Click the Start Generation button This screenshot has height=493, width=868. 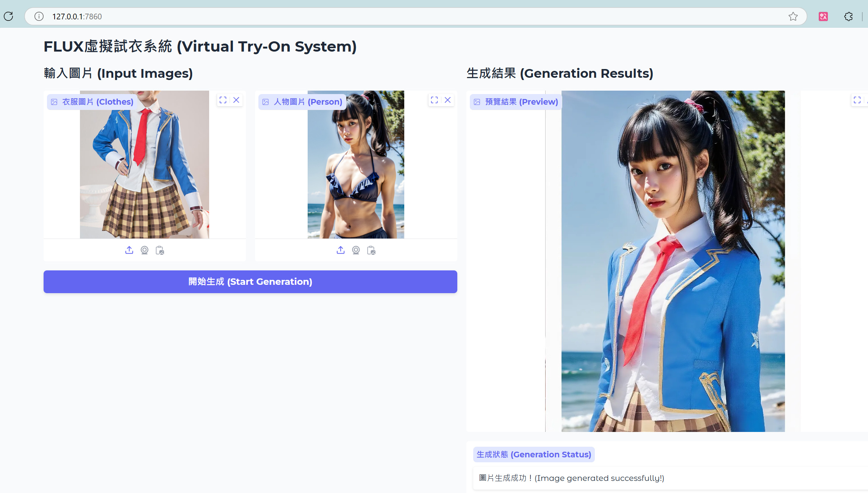(250, 282)
